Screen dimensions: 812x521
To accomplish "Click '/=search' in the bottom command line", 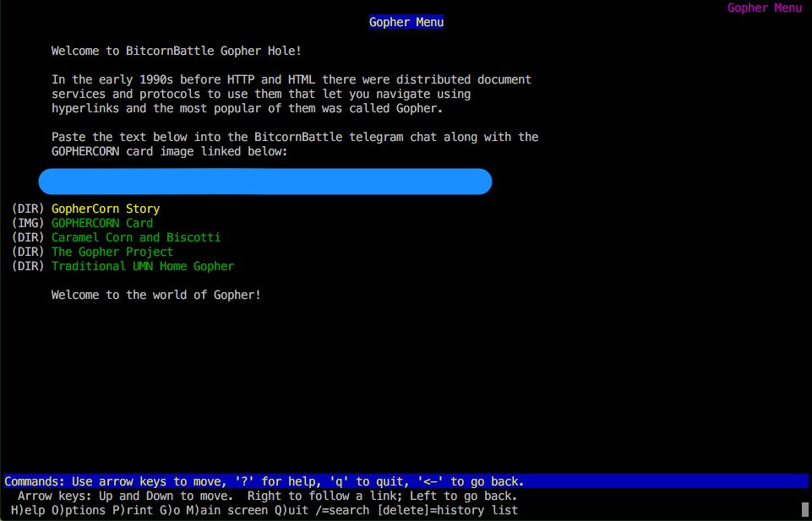I will click(343, 510).
